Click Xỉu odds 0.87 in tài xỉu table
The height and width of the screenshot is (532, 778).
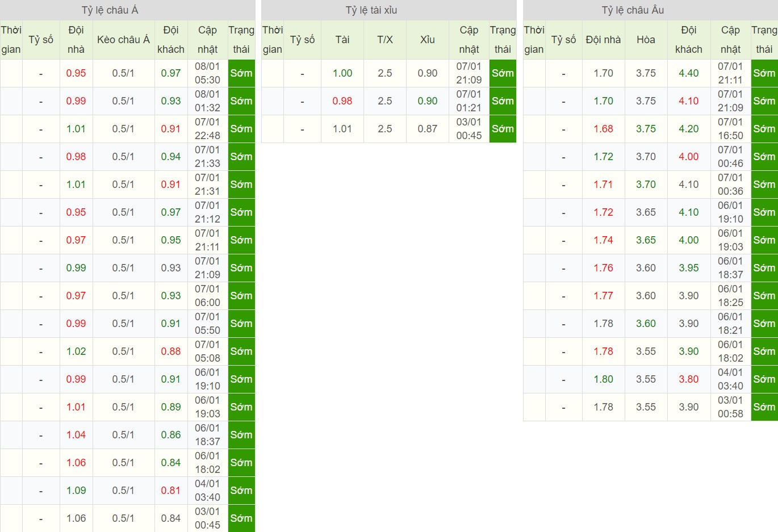tap(428, 129)
